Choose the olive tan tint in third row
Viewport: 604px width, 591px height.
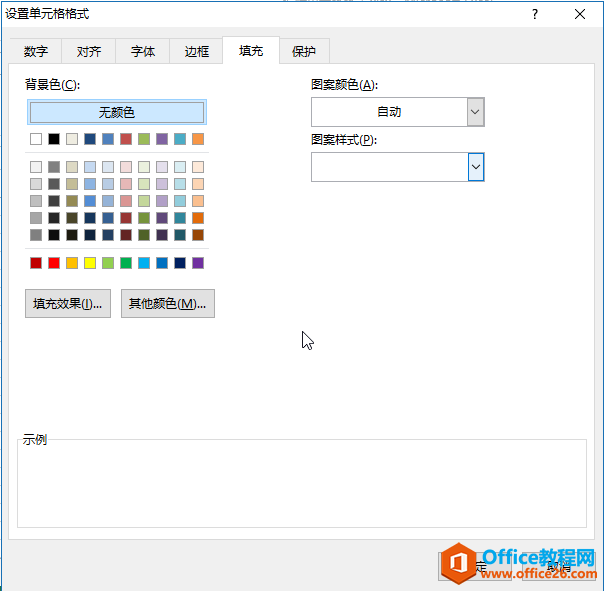tap(72, 201)
